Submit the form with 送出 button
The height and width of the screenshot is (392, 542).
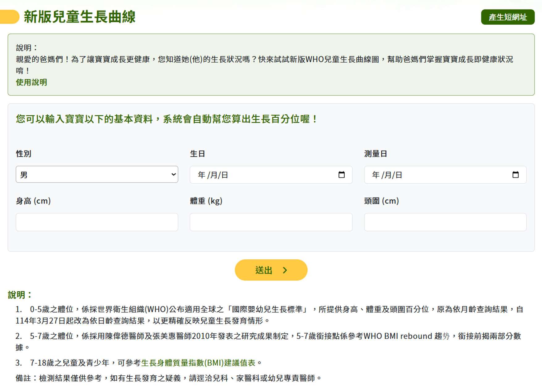271,270
